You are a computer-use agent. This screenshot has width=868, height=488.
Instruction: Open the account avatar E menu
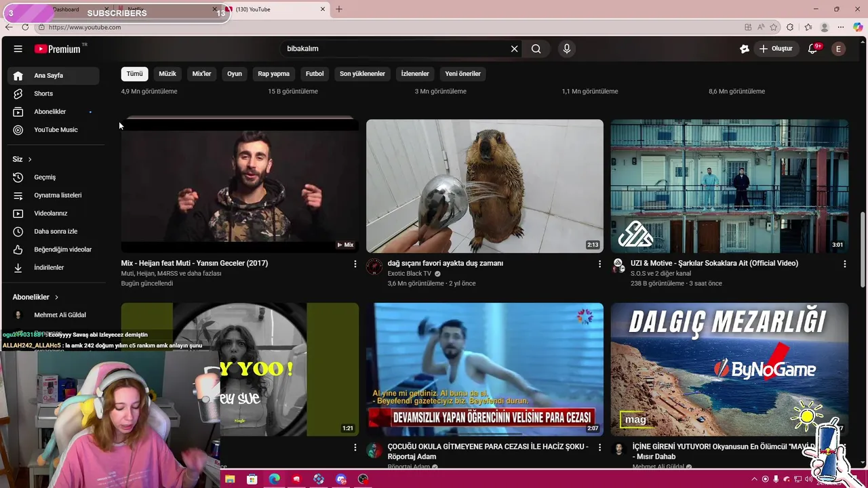[x=839, y=49]
